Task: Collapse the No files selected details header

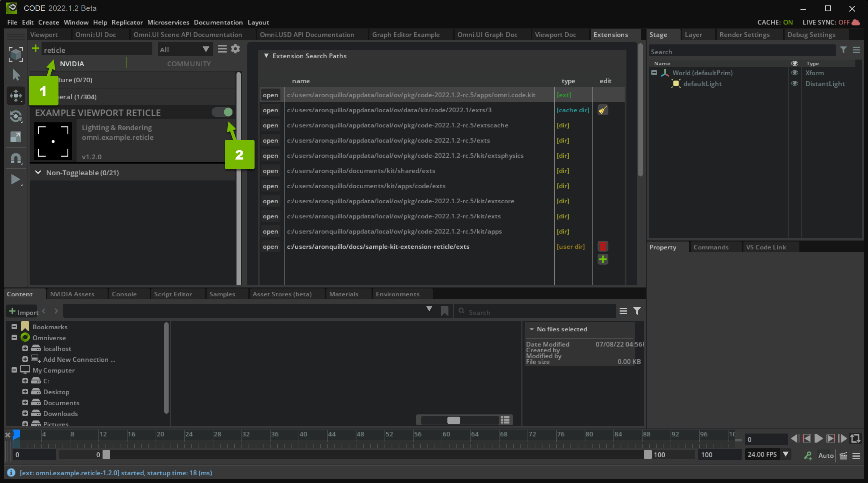Action: (x=531, y=329)
